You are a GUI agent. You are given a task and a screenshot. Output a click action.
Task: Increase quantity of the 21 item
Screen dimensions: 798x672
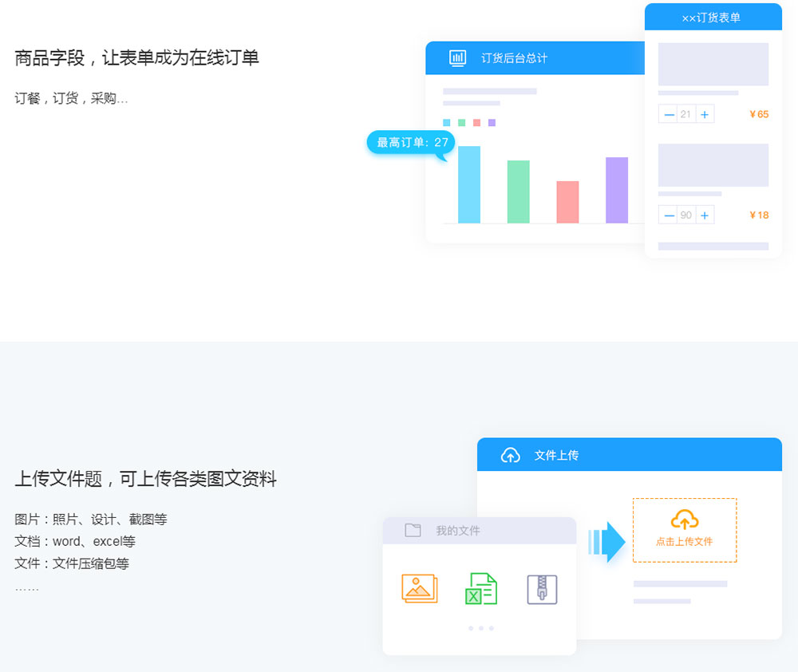[x=704, y=115]
